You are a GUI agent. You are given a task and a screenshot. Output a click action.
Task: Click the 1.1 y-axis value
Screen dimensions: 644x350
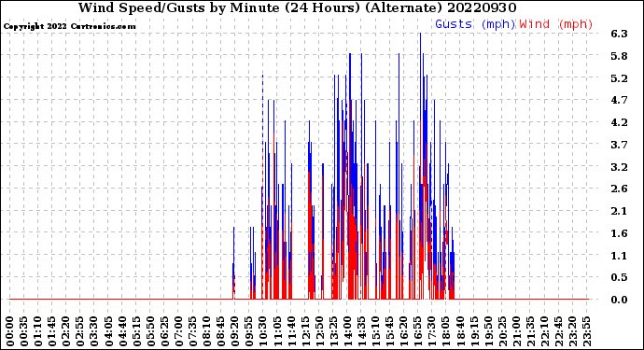point(619,256)
